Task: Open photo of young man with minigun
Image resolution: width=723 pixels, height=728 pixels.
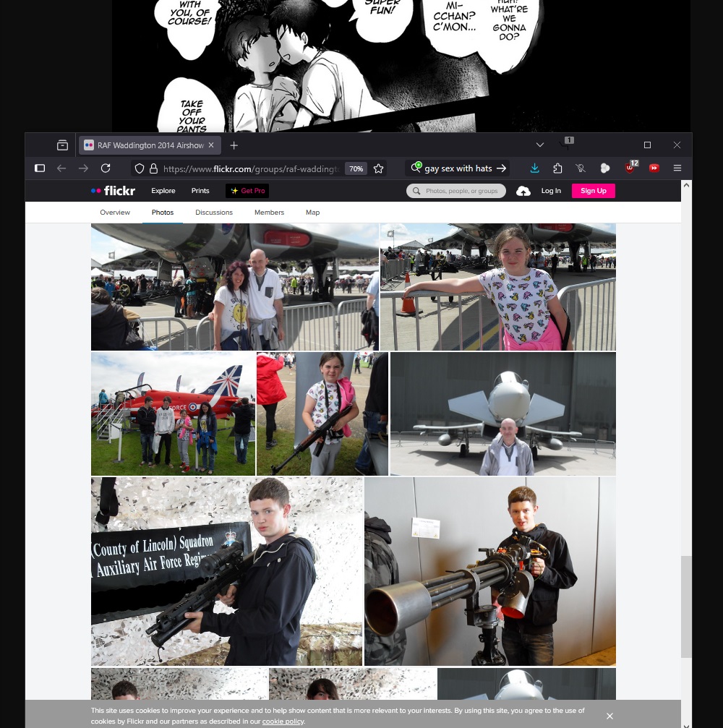Action: 490,572
